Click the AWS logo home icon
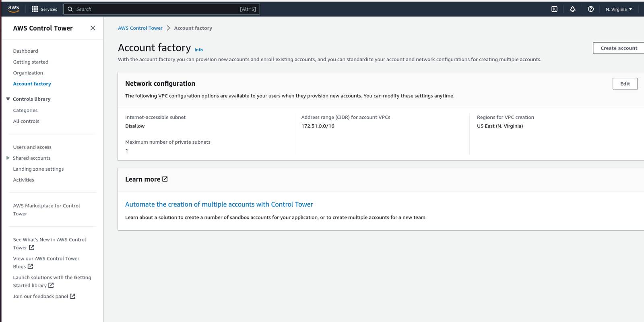This screenshot has width=644, height=322. click(14, 9)
